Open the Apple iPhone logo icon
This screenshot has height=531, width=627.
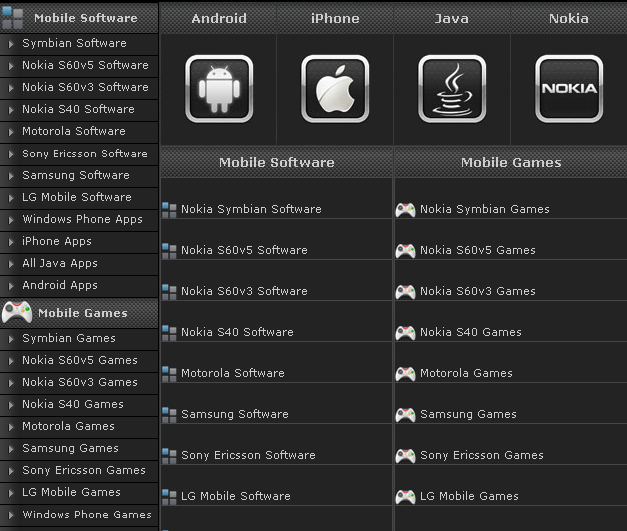click(x=335, y=89)
